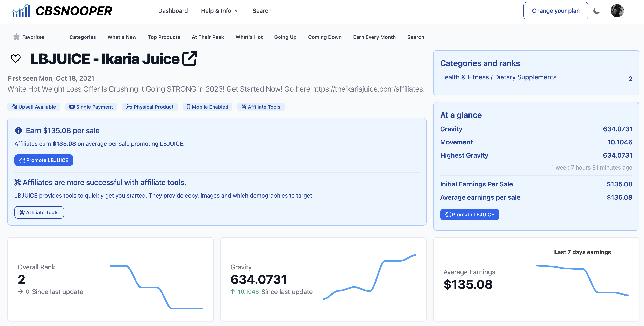Screen dimensions: 644x326
Task: Click the Categories and ranks heading
Action: click(x=480, y=63)
